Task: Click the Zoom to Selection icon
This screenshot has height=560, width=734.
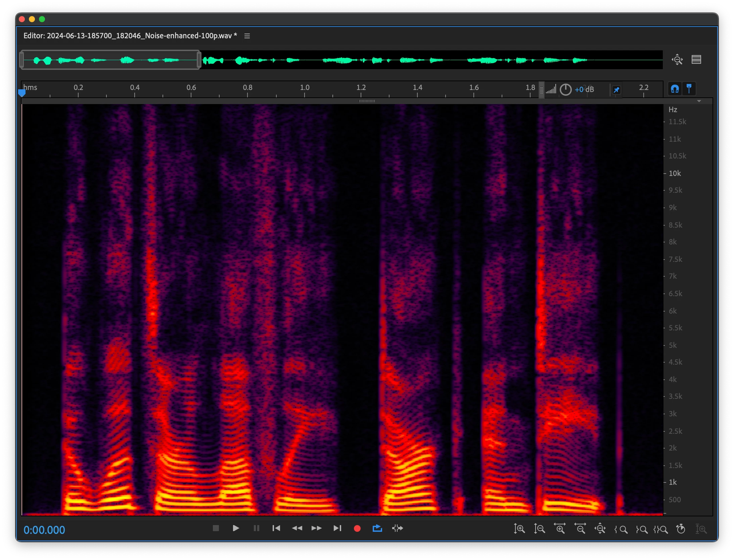Action: pyautogui.click(x=661, y=529)
